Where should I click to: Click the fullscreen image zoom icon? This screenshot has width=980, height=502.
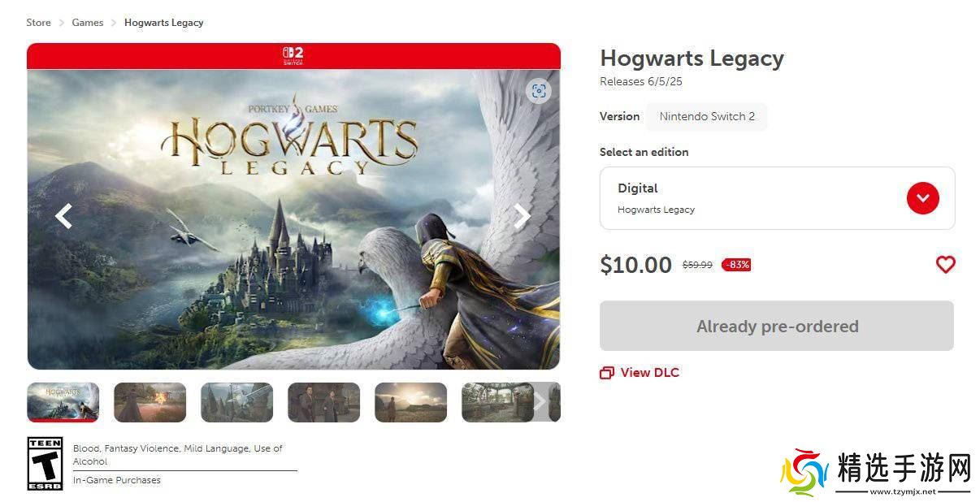(539, 91)
